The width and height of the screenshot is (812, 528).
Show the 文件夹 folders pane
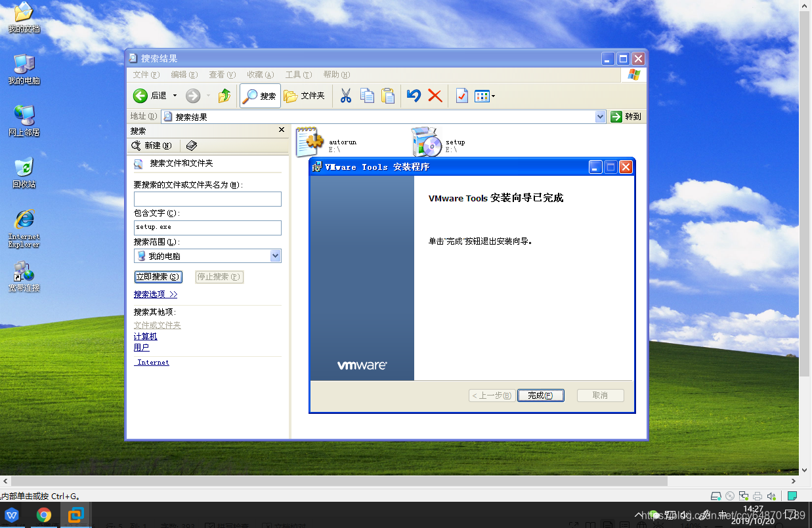coord(305,96)
